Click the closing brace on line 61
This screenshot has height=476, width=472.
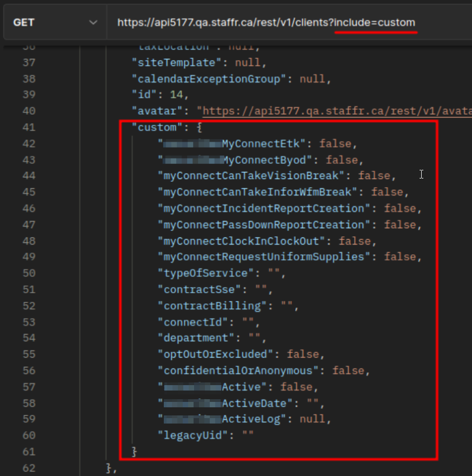click(135, 452)
